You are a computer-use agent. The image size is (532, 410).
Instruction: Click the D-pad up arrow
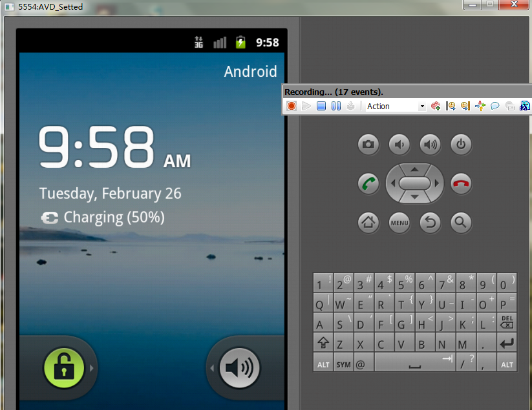point(414,169)
